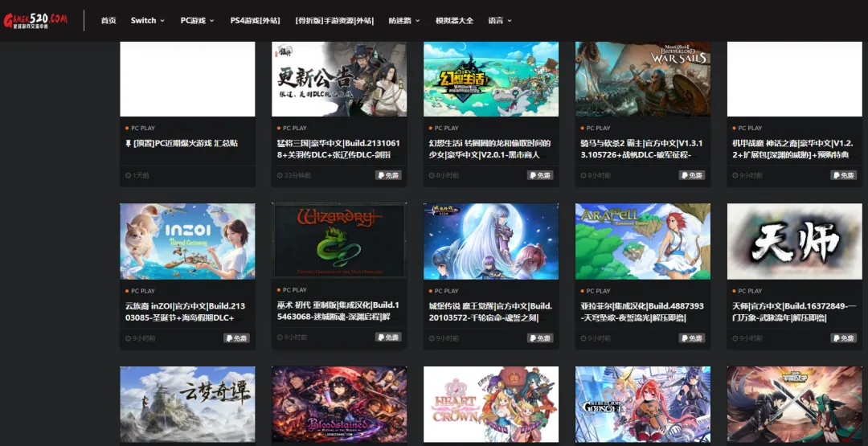Click the 免费 badge on 巫术 初代 card

[x=389, y=337]
